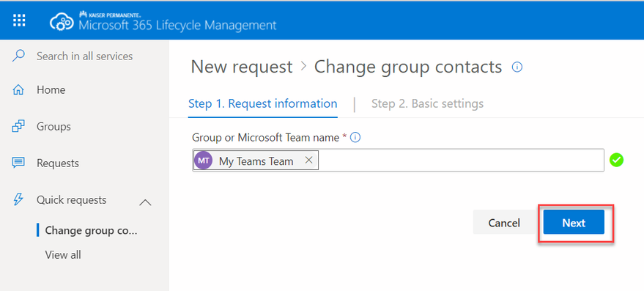This screenshot has height=291, width=644.
Task: Click info icon next to page title
Action: [x=517, y=67]
